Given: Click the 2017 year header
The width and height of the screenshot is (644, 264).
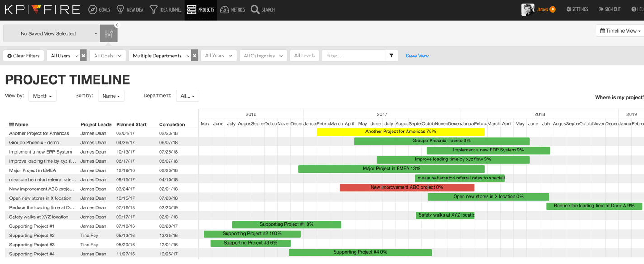Looking at the screenshot, I should (x=382, y=114).
